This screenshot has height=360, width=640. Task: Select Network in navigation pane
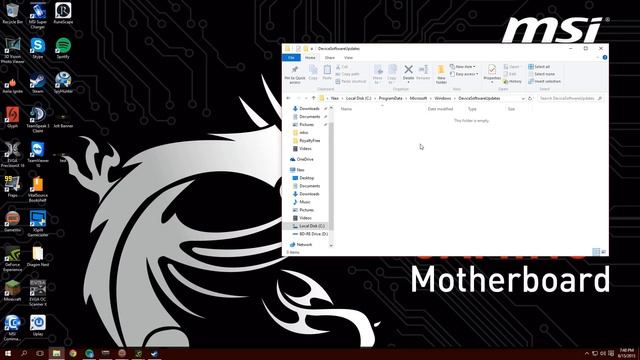click(301, 244)
